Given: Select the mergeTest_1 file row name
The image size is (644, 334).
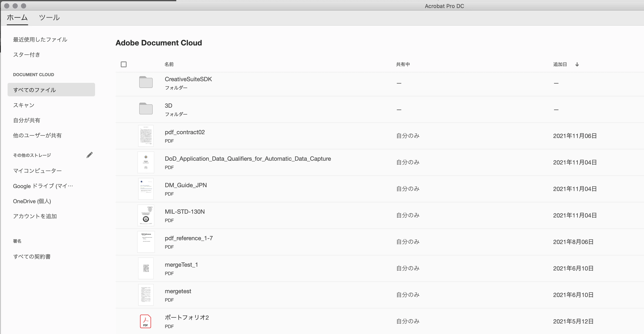Looking at the screenshot, I should pos(181,265).
